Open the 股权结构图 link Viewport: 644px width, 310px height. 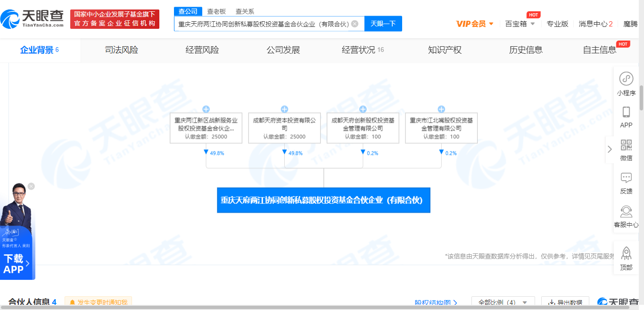(x=436, y=302)
